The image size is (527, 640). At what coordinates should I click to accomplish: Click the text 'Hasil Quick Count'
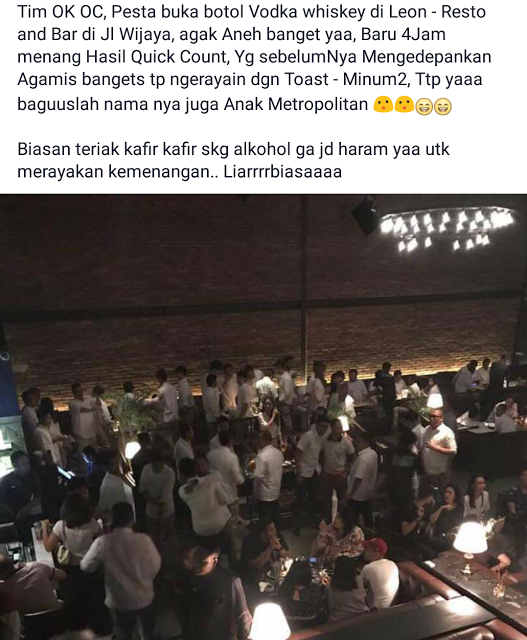click(x=157, y=57)
